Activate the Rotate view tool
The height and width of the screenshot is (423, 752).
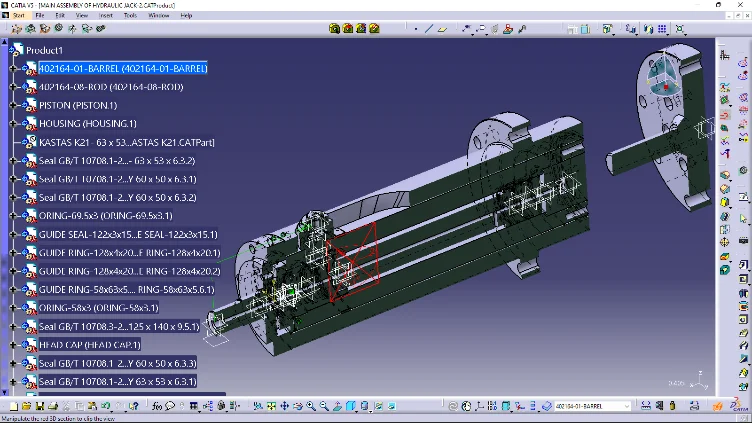[298, 406]
